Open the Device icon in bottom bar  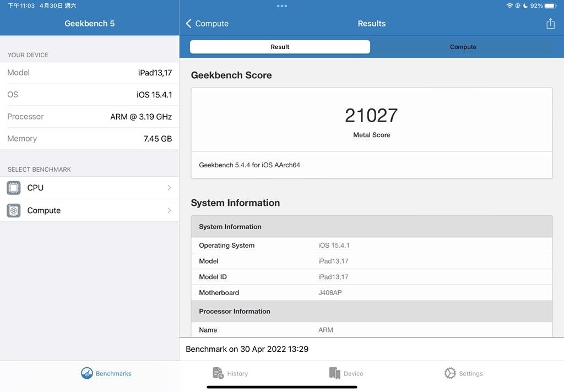point(334,373)
